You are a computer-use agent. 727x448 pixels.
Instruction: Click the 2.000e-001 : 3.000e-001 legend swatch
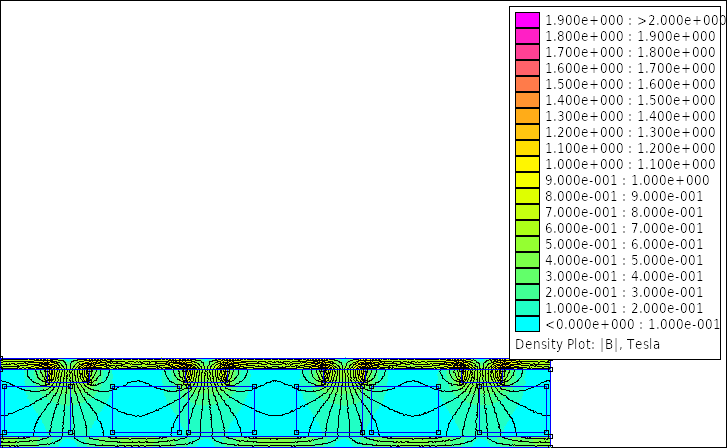pos(527,292)
